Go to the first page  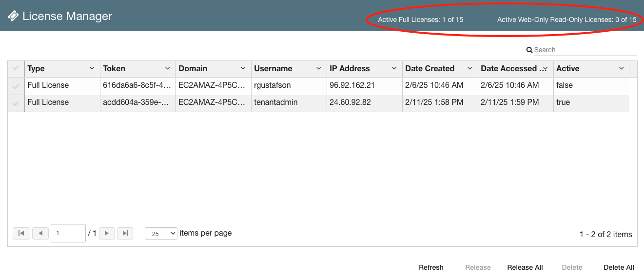tap(21, 233)
